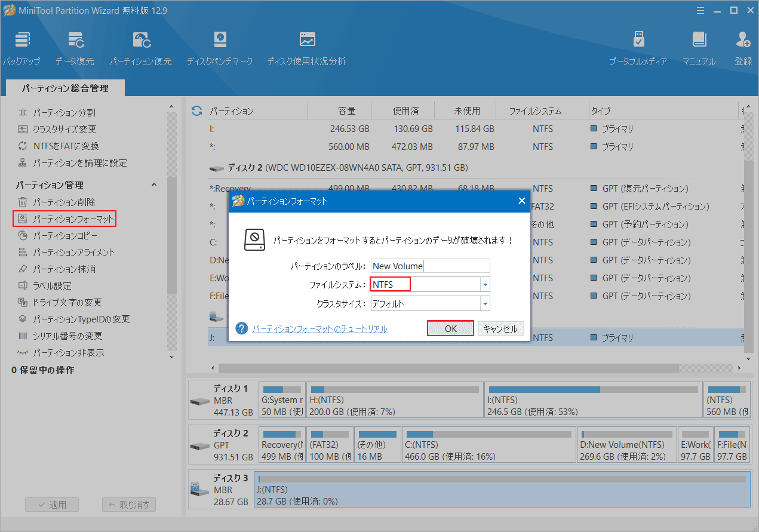Choose パーティションフォーマット in sidebar
Image resolution: width=759 pixels, height=532 pixels.
tap(64, 219)
